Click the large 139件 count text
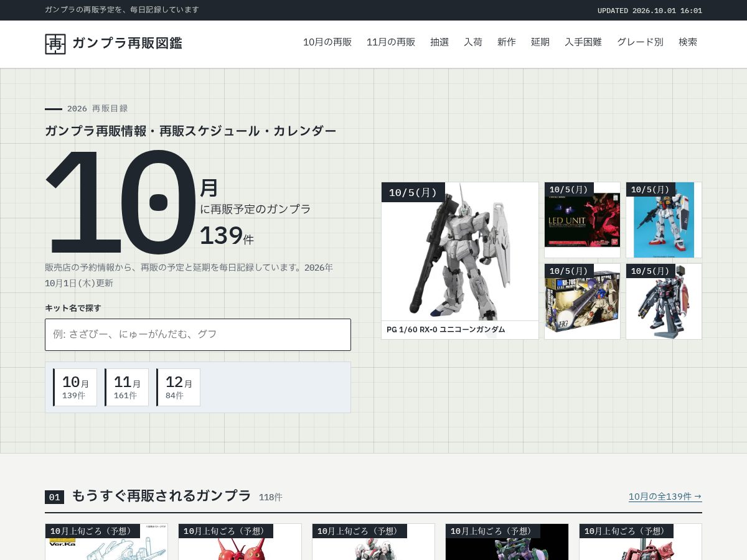Image resolution: width=747 pixels, height=560 pixels. [227, 236]
